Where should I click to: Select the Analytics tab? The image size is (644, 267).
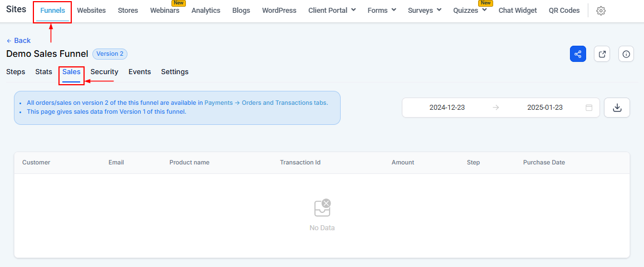[206, 10]
